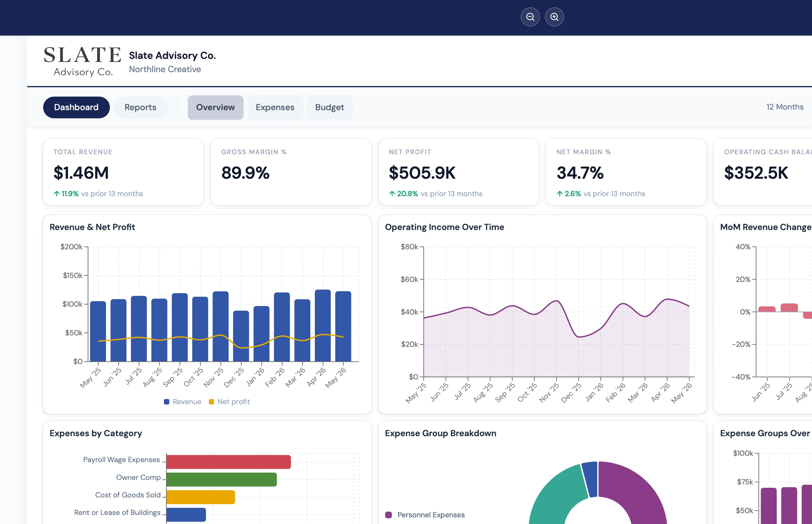Toggle the Net profit legend series
Screen dimensions: 812x524
click(229, 401)
